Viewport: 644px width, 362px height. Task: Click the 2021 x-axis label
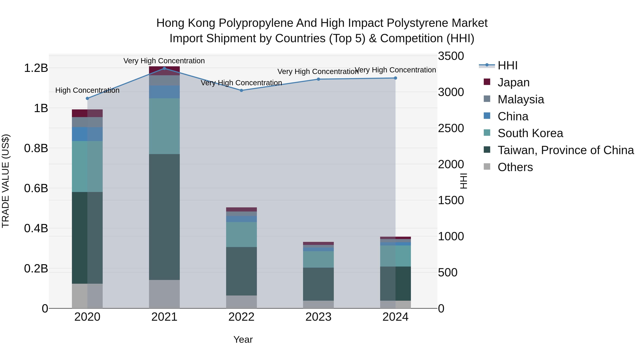tap(164, 317)
